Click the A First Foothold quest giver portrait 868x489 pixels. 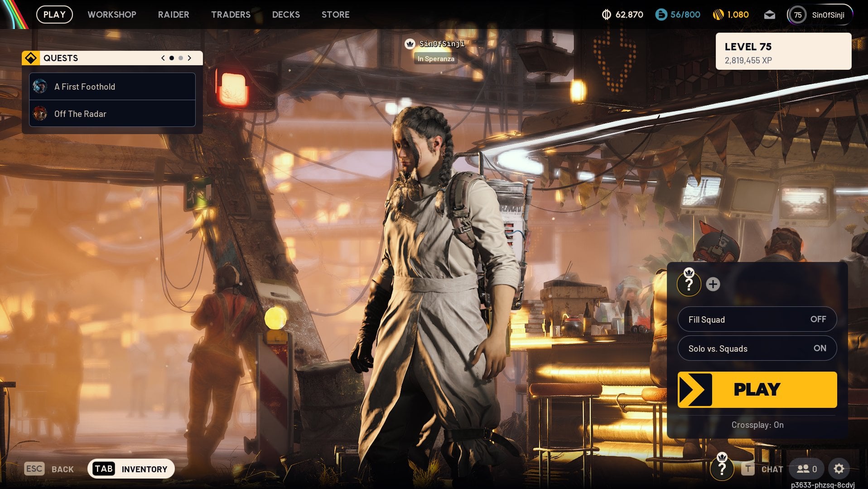40,86
